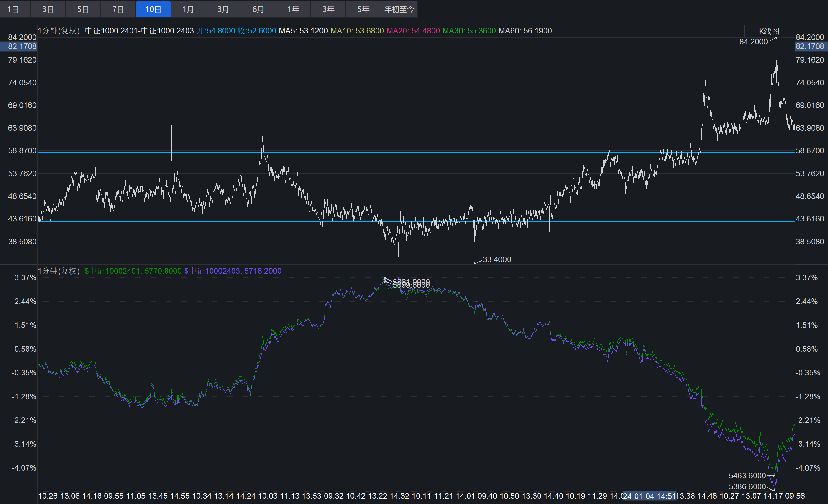
Task: Show the 3年 chart range
Action: [x=328, y=9]
